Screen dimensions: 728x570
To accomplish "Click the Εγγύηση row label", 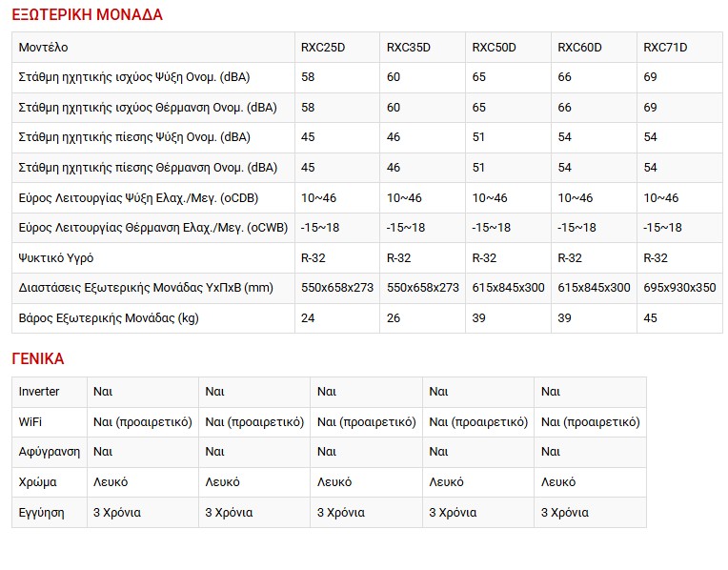I will 42,513.
